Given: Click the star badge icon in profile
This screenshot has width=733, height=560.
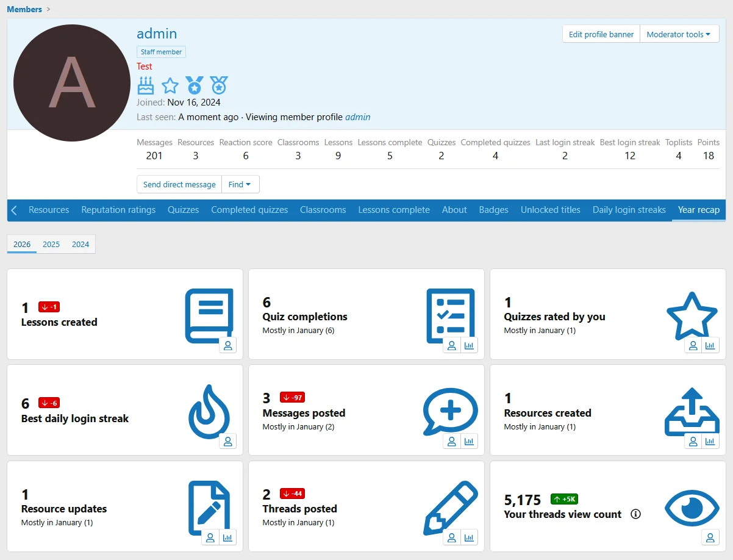Looking at the screenshot, I should coord(170,85).
